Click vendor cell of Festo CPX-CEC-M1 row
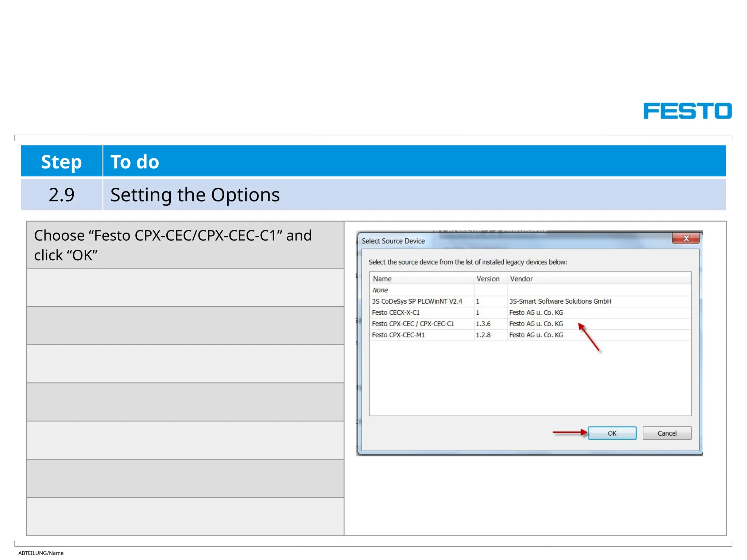Viewport: 747px width, 560px height. pos(599,335)
